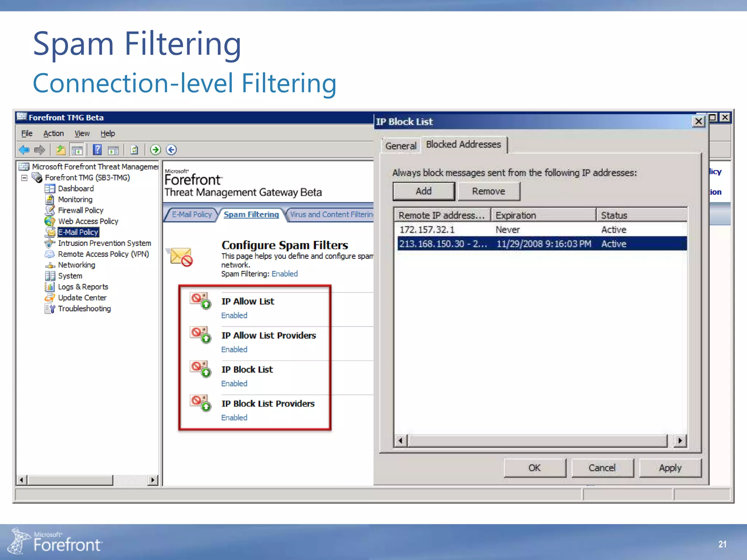Open the Help menu
Viewport: 747px width, 560px height.
[x=108, y=133]
